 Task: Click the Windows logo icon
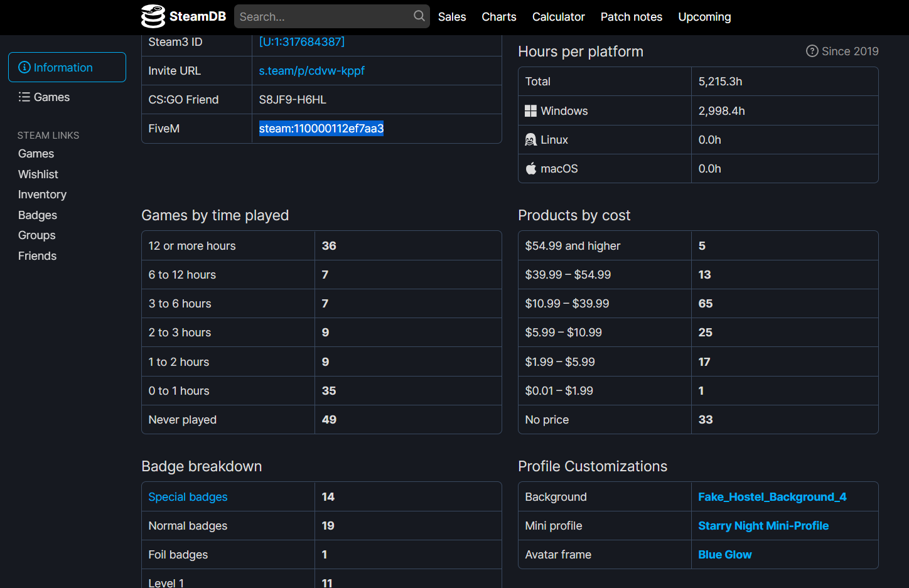coord(530,111)
